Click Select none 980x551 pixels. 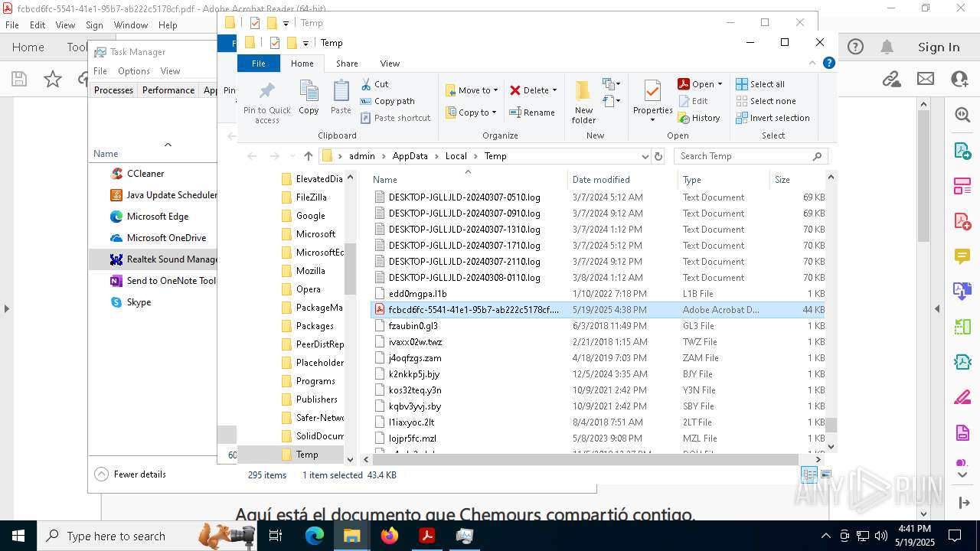[766, 101]
